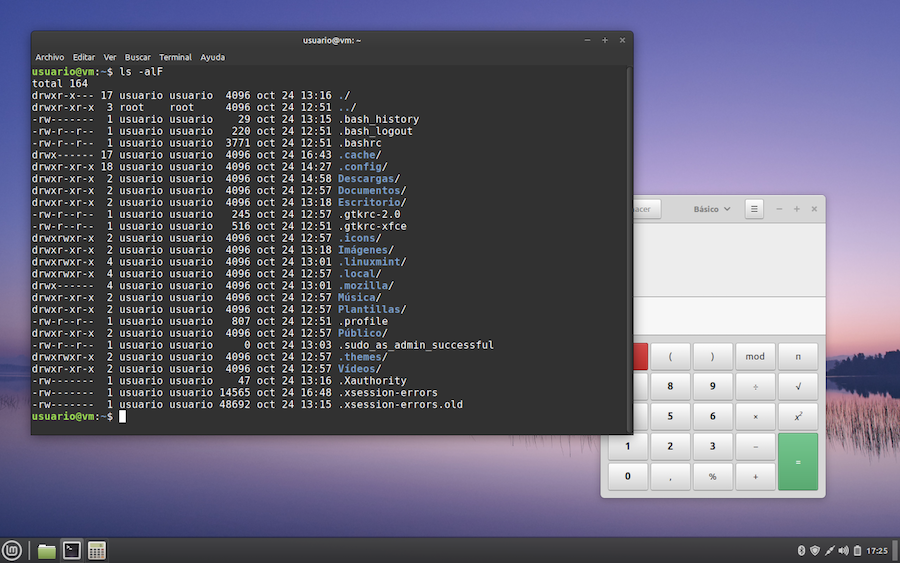Click the security shield tray icon
Image resolution: width=900 pixels, height=563 pixels.
815,550
